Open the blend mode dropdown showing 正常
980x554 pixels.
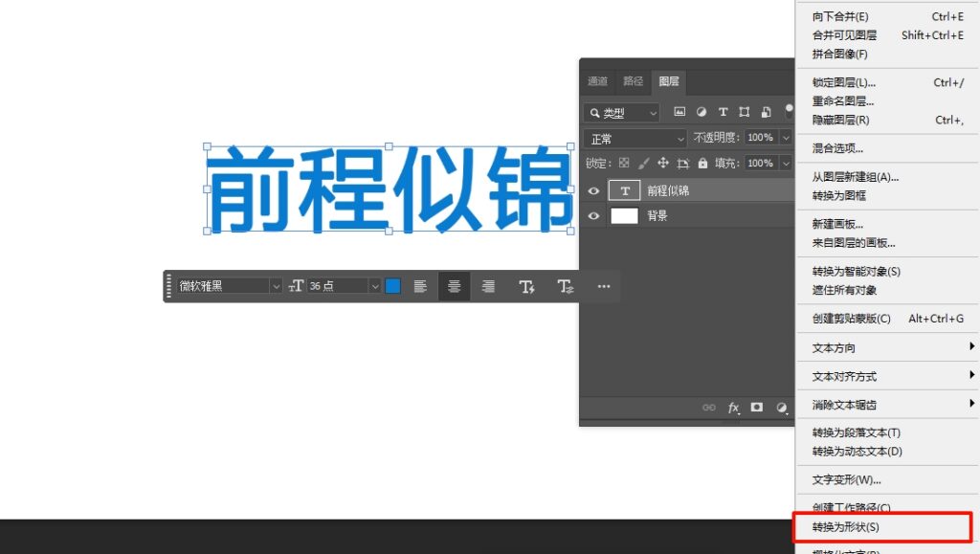pyautogui.click(x=635, y=138)
